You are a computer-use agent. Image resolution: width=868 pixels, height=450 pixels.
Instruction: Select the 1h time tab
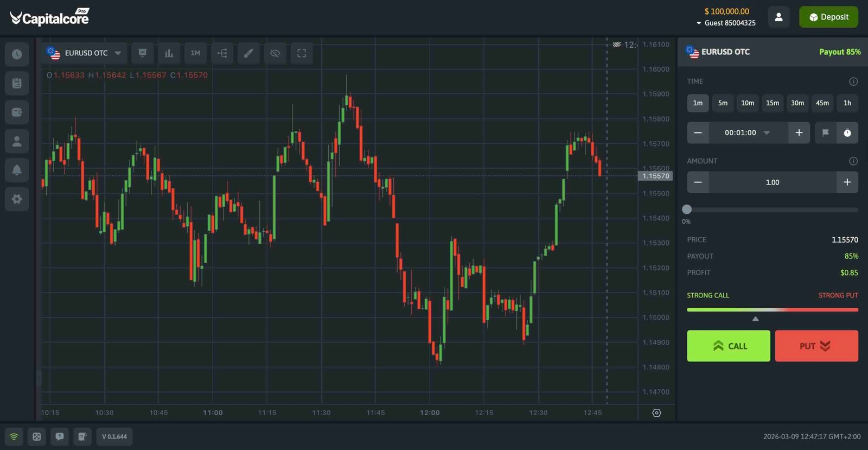tap(847, 103)
